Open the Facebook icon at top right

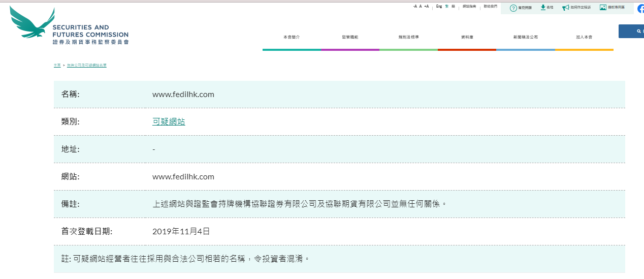[640, 8]
